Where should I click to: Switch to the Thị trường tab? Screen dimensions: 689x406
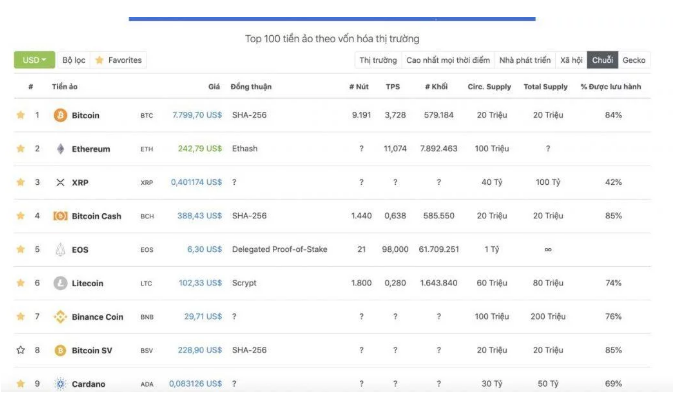[378, 60]
